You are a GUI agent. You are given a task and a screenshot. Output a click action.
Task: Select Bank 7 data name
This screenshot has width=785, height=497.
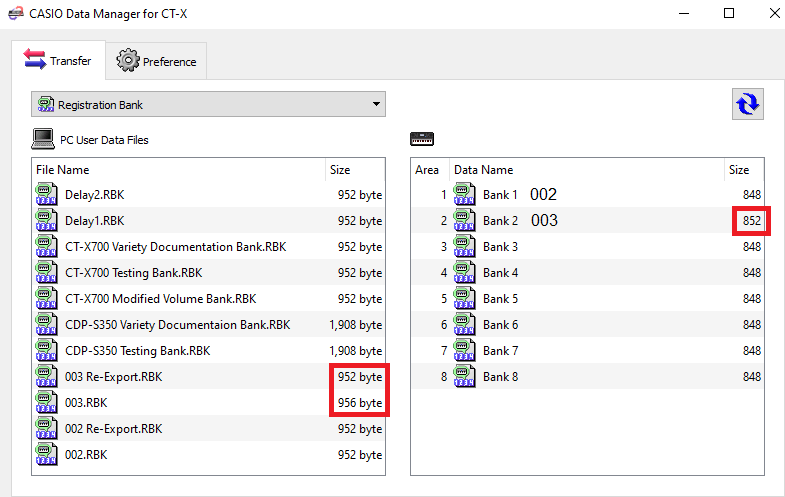click(x=500, y=351)
